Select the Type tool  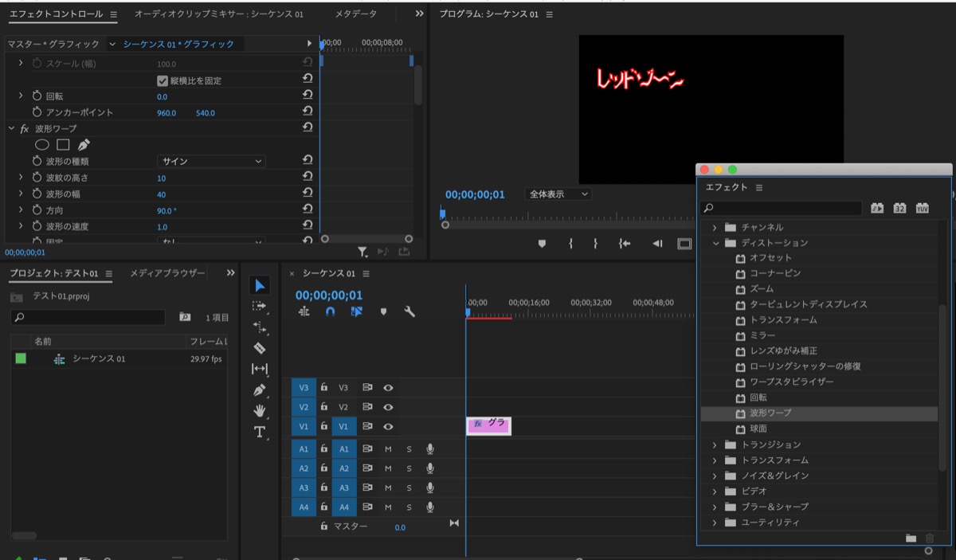tap(260, 432)
